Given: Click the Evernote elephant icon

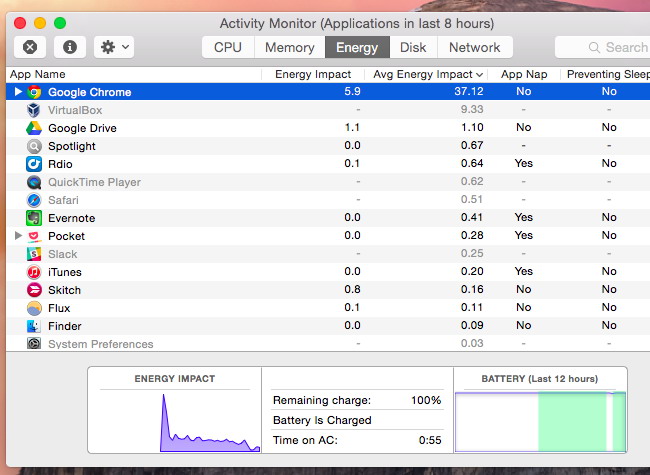Looking at the screenshot, I should [x=34, y=218].
